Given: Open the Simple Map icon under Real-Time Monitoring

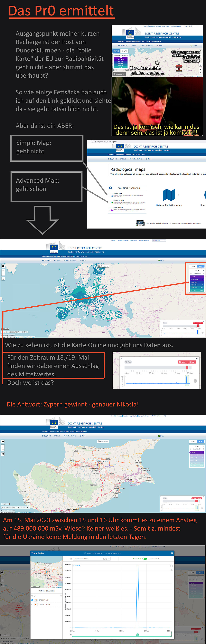Looking at the screenshot, I should [110, 195].
